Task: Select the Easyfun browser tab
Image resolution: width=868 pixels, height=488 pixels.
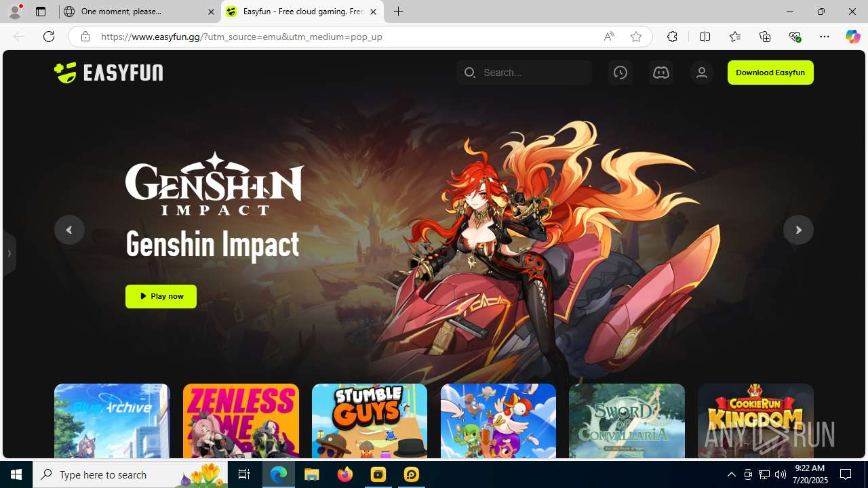Action: coord(302,12)
